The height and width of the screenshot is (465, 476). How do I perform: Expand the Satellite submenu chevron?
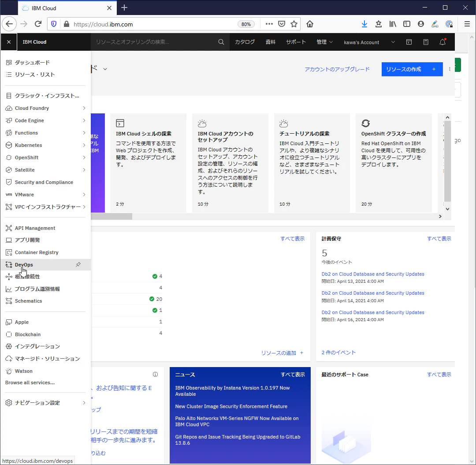point(84,170)
